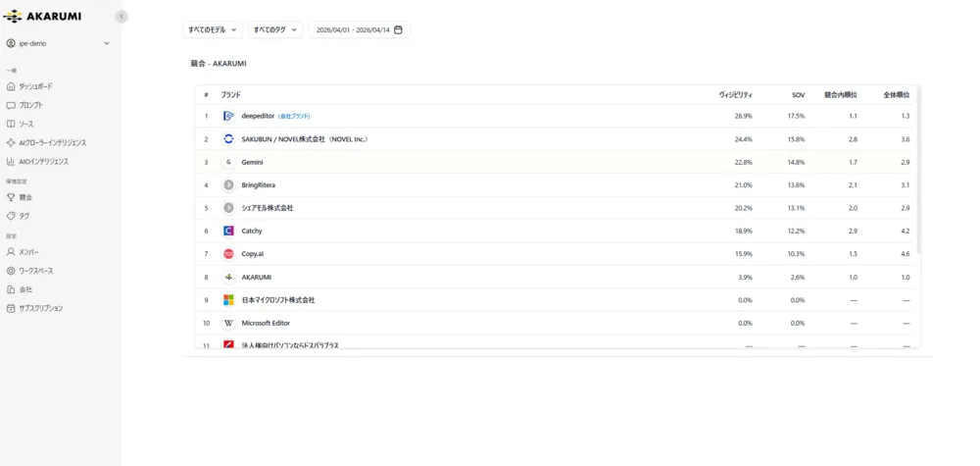980x466 pixels.
Task: Click the メンバー person icon
Action: pyautogui.click(x=11, y=252)
